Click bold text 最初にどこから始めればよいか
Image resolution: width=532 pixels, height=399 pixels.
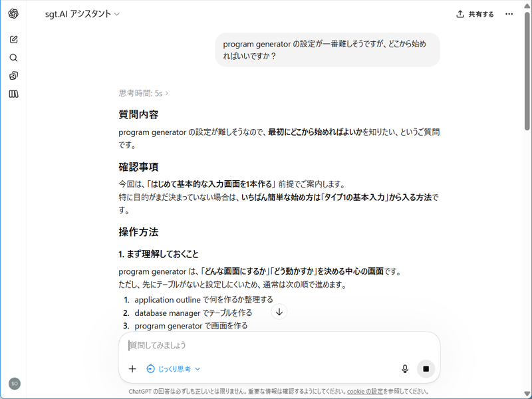tap(315, 132)
